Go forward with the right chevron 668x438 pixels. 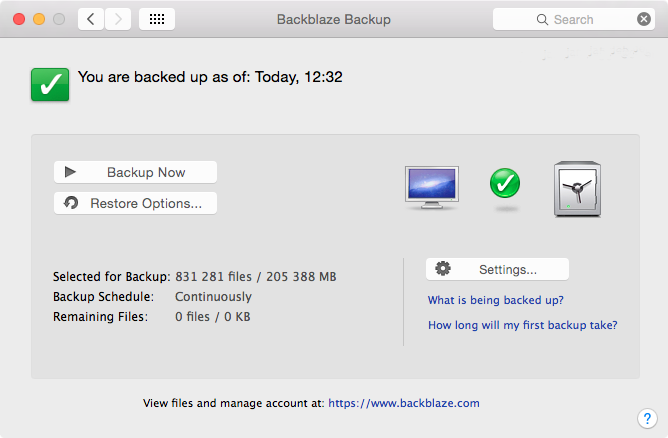coord(118,19)
